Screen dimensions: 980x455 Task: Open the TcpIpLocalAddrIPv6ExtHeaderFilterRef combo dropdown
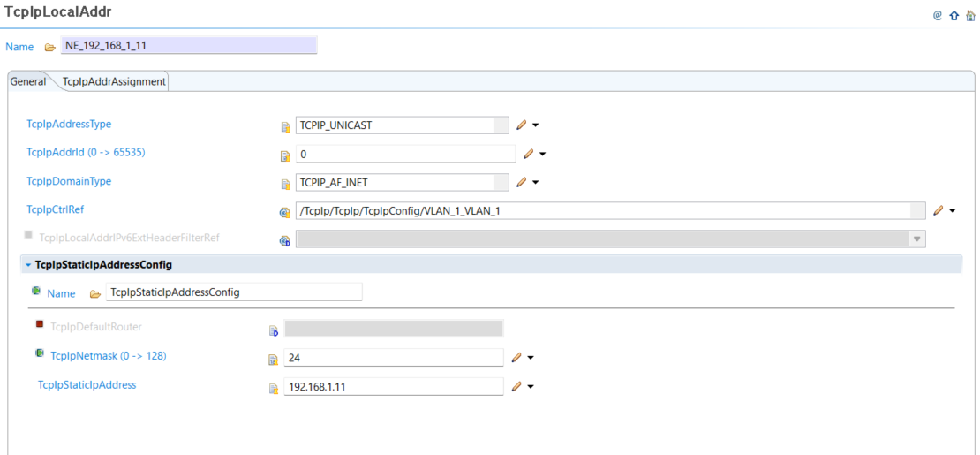coord(917,239)
